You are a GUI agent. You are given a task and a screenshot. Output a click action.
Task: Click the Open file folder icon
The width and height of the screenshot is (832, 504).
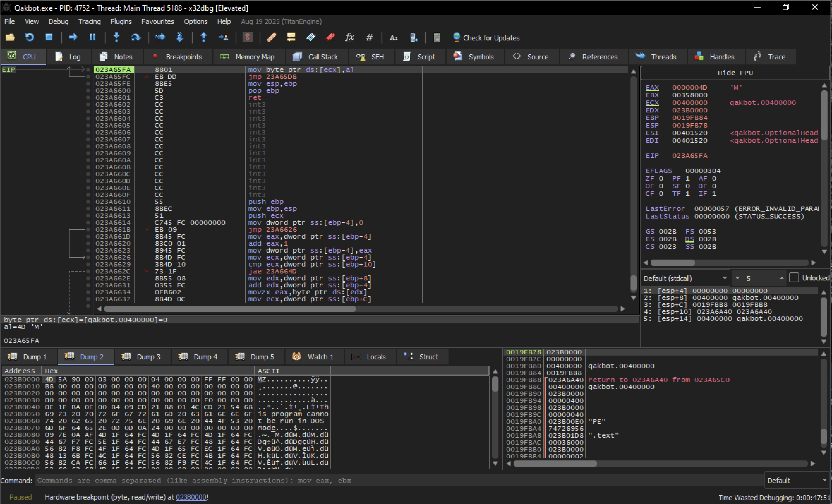[x=10, y=37]
